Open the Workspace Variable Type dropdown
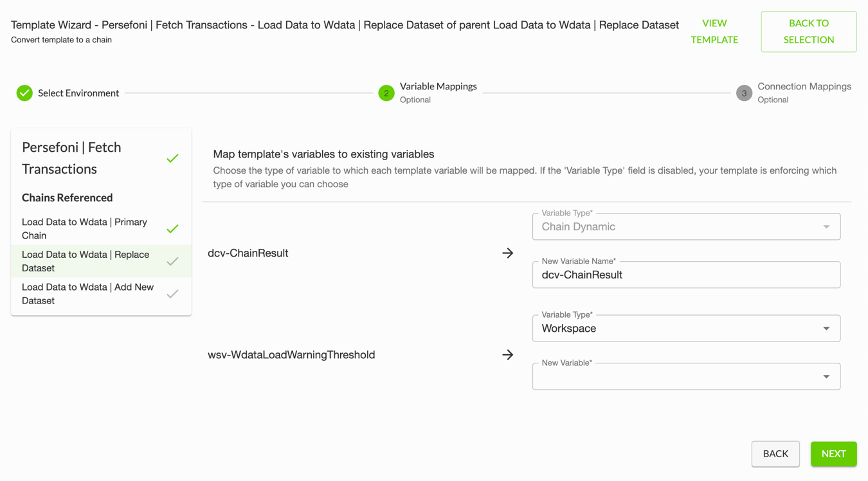This screenshot has height=481, width=868. (x=686, y=328)
